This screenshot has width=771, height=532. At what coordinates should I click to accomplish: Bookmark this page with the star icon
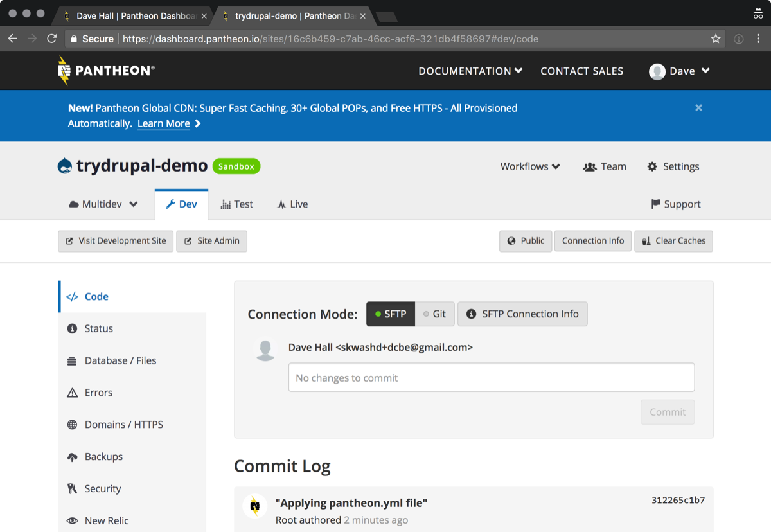[716, 39]
